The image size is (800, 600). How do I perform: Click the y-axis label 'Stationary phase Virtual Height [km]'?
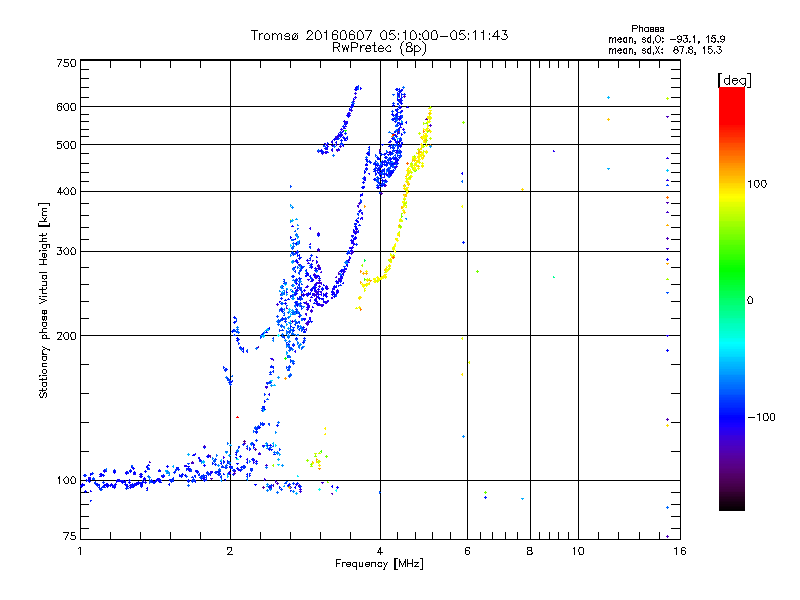[x=43, y=300]
